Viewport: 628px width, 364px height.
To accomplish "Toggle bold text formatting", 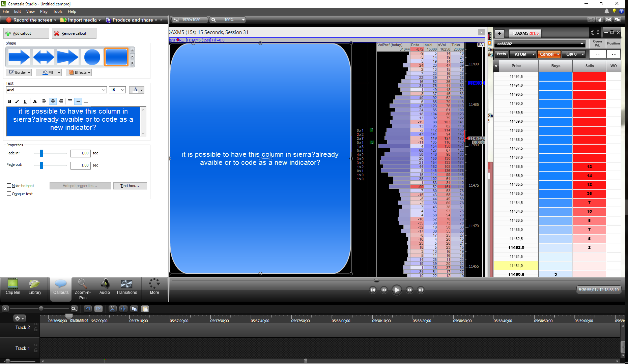I will tap(10, 101).
